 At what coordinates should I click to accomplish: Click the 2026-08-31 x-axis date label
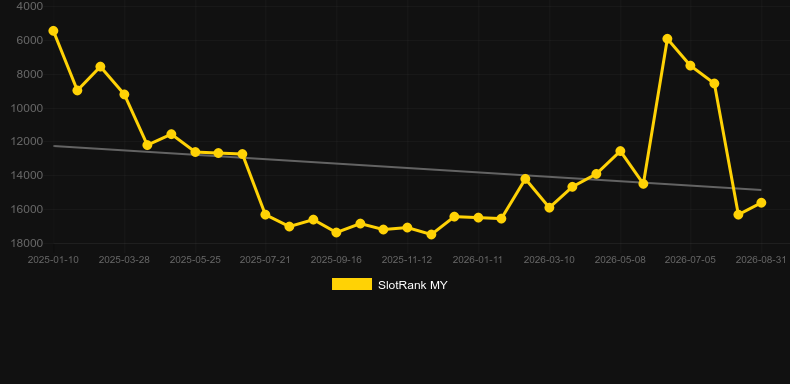pos(761,260)
